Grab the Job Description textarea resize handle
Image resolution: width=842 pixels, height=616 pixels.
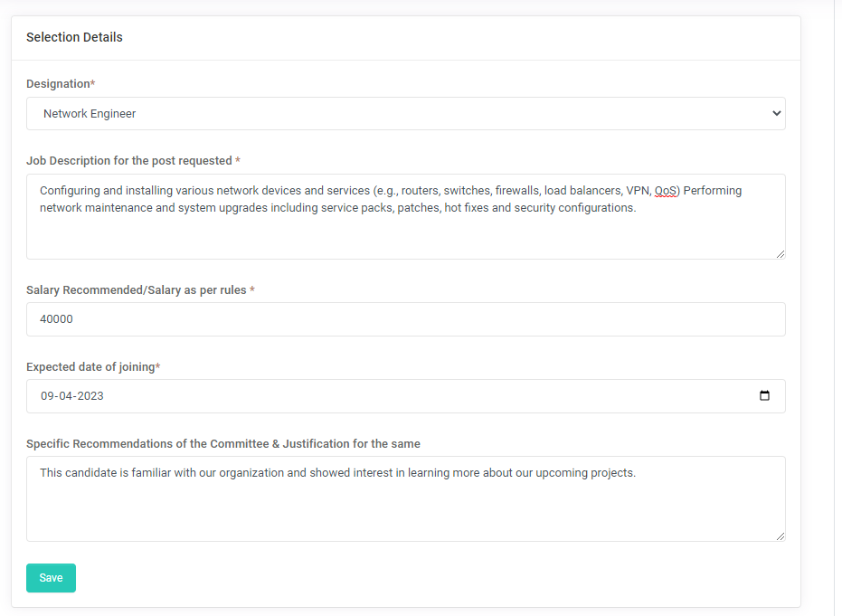click(780, 253)
